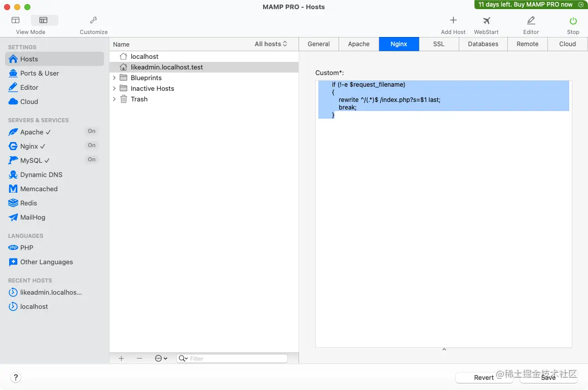Click the Blueprints folder label

click(146, 78)
